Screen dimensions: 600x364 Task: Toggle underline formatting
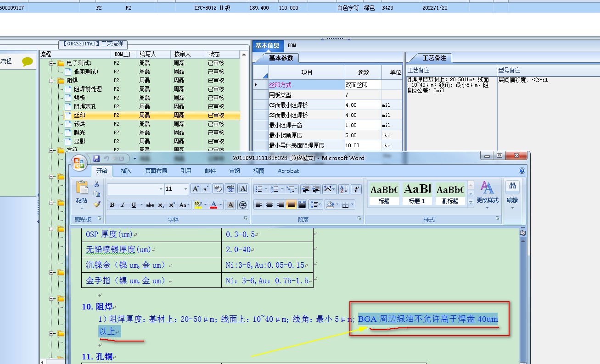click(133, 205)
